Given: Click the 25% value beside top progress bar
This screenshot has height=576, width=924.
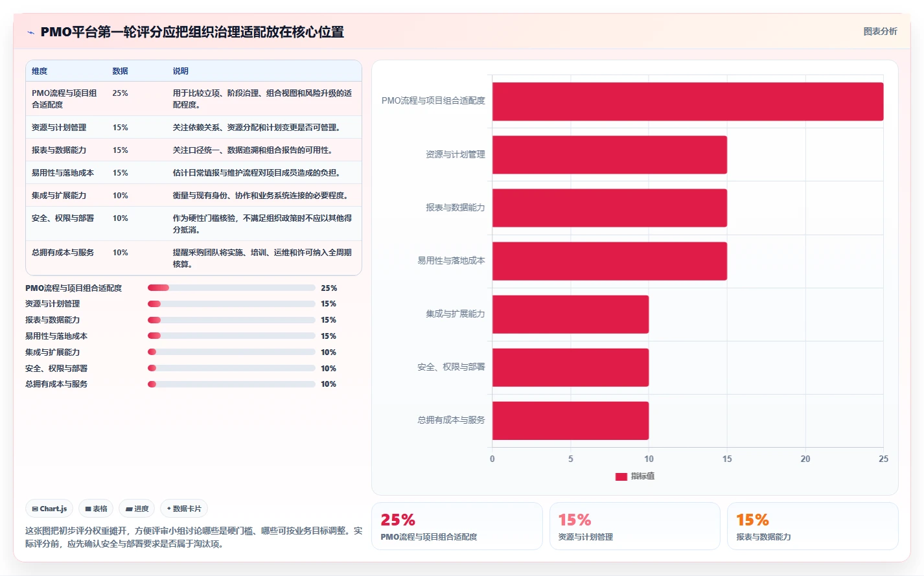Looking at the screenshot, I should coord(329,288).
